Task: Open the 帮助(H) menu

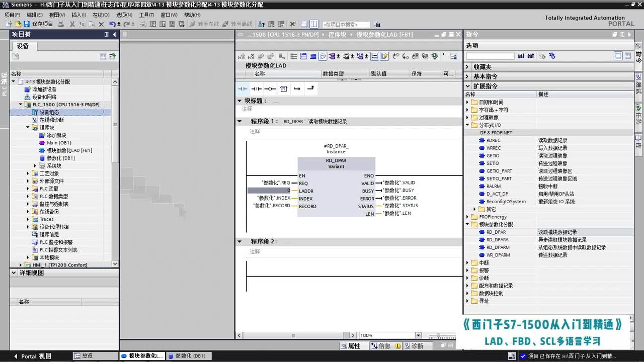Action: tap(192, 15)
